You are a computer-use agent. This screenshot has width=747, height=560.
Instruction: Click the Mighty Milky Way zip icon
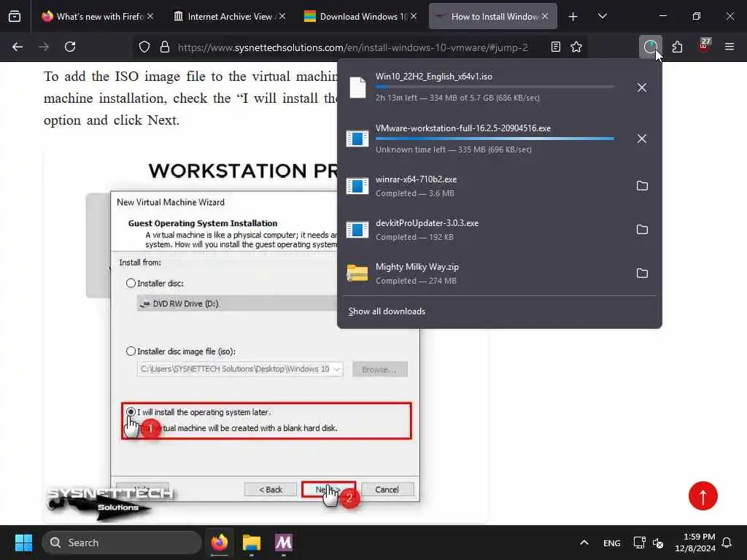coord(357,273)
